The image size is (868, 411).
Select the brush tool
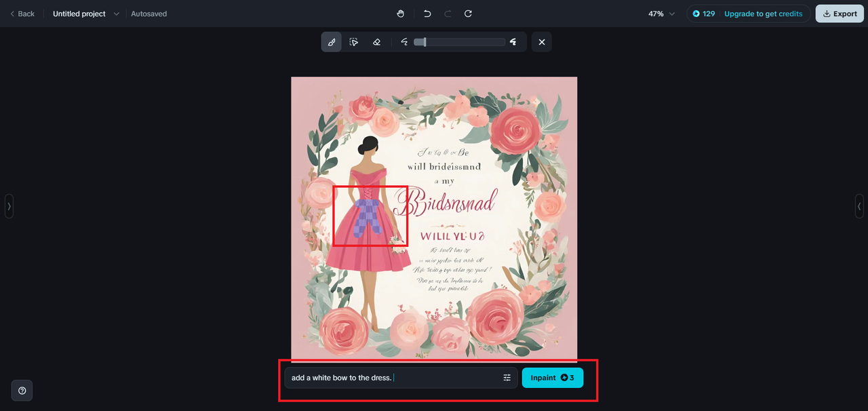(332, 42)
